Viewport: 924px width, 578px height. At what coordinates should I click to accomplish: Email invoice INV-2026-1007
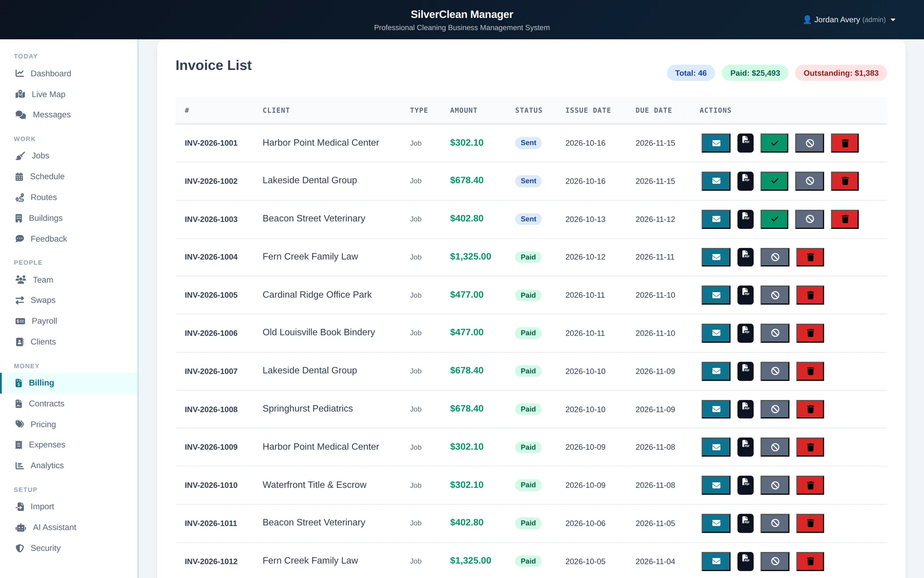pos(716,371)
